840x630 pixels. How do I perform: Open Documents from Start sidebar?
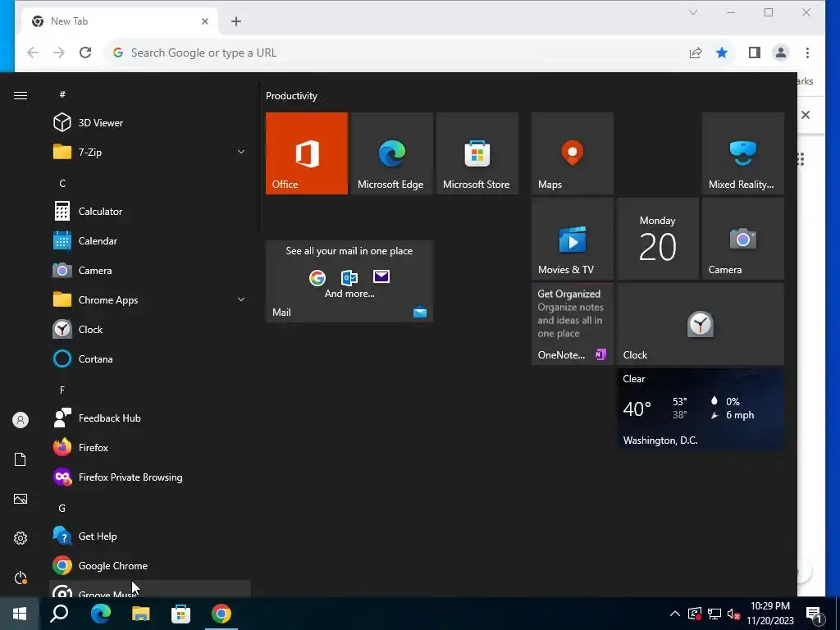21,459
